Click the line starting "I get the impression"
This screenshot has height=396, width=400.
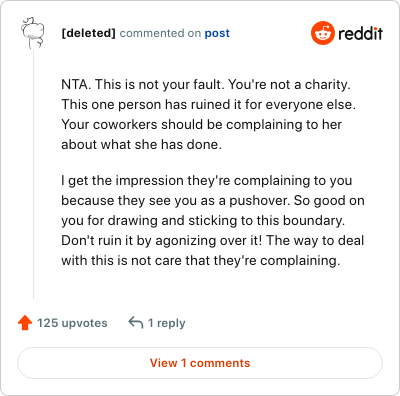pyautogui.click(x=207, y=181)
